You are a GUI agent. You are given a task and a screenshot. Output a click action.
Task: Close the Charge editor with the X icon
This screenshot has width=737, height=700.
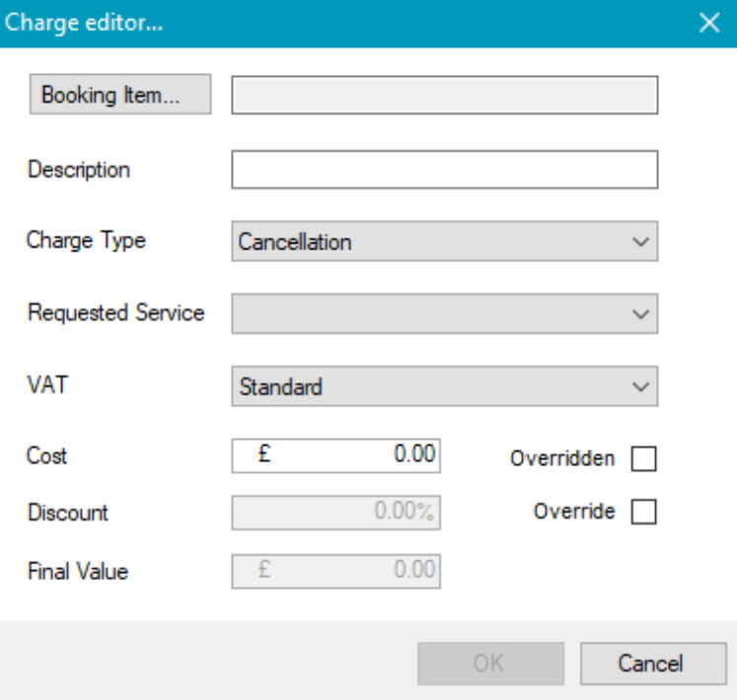(x=708, y=24)
